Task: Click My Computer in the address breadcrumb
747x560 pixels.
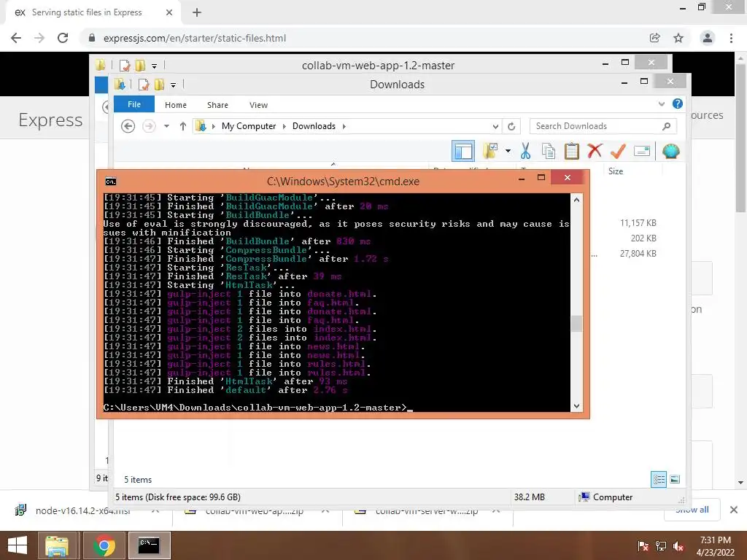Action: pyautogui.click(x=249, y=126)
